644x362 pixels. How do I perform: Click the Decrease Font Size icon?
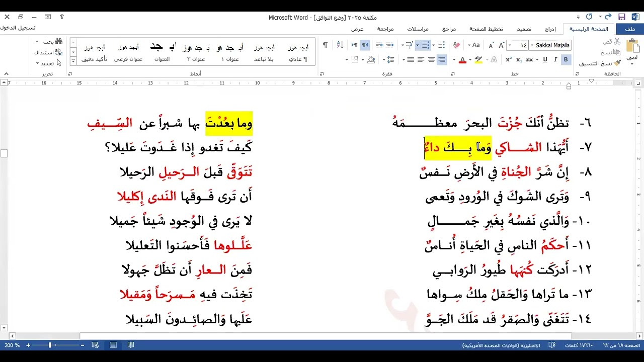pyautogui.click(x=492, y=45)
